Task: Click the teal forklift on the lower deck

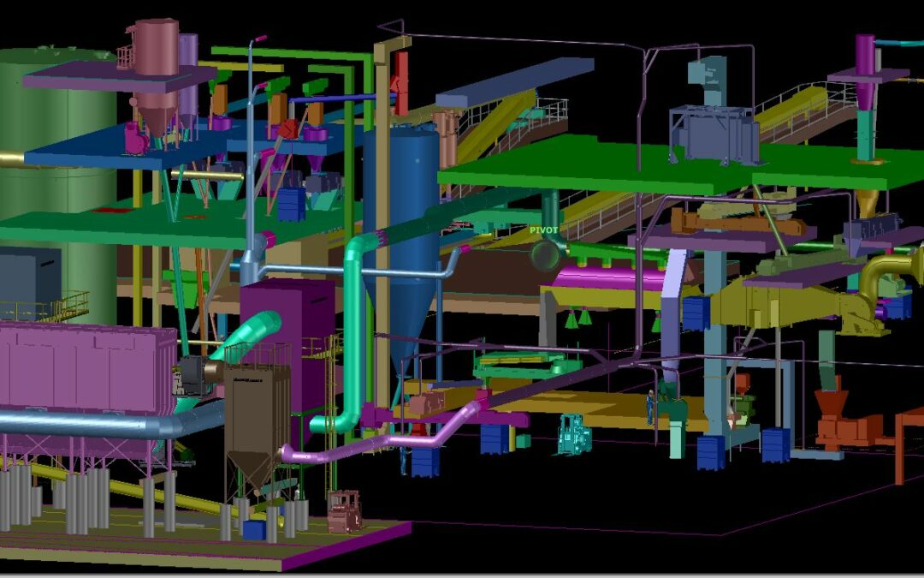Action: pyautogui.click(x=575, y=437)
